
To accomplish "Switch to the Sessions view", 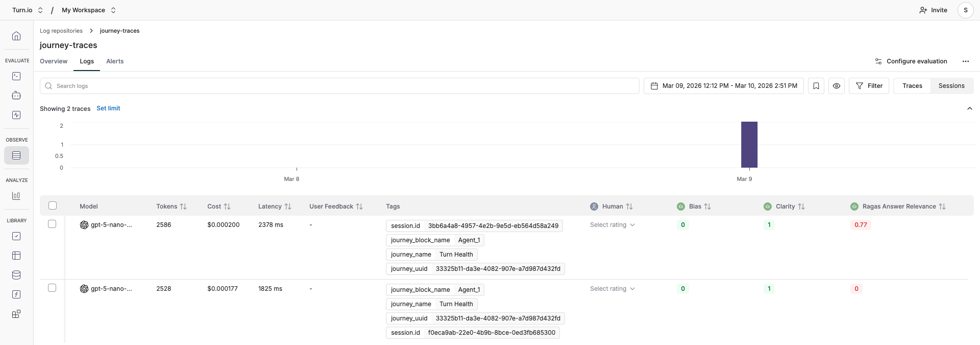I will tap(951, 86).
